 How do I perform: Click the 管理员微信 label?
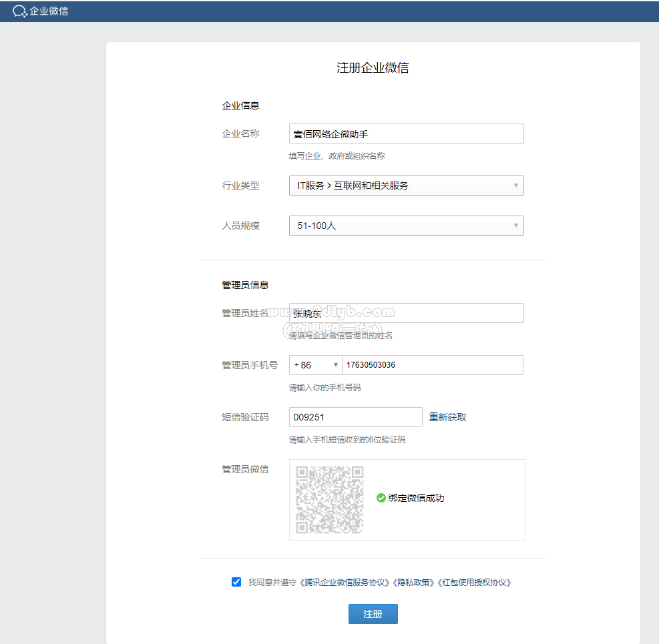click(x=245, y=469)
